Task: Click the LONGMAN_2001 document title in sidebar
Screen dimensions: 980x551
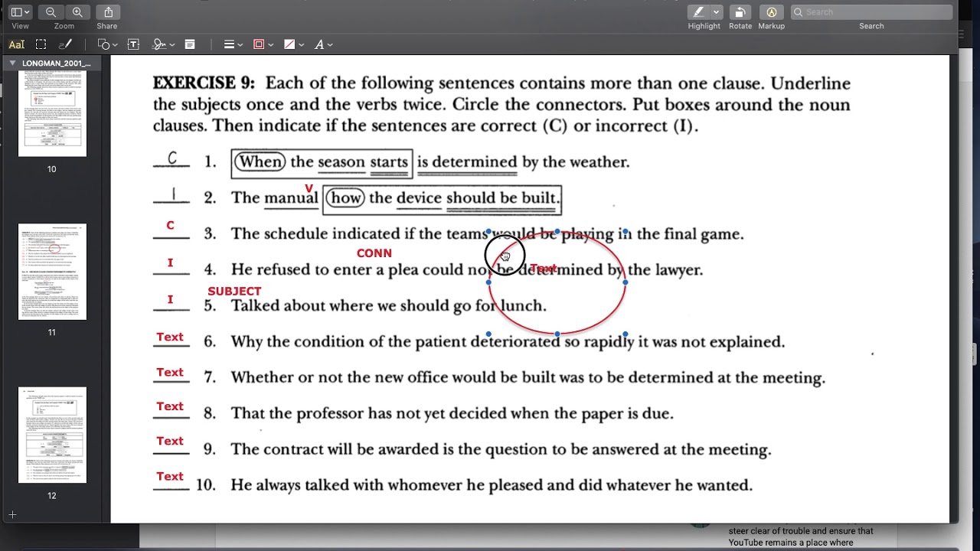Action: 57,63
